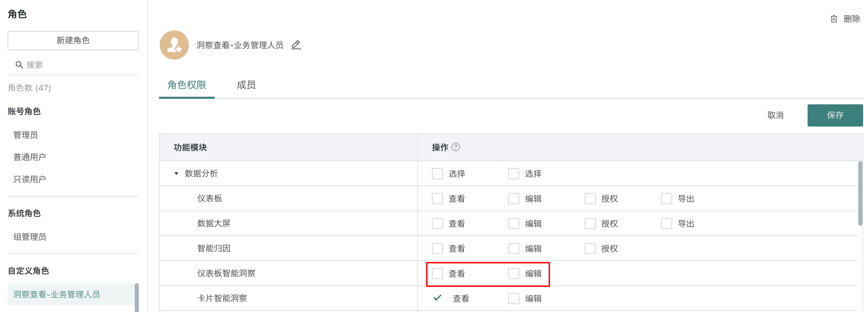Check 查看 for 仪表板智能洞察
868x312 pixels.
437,274
